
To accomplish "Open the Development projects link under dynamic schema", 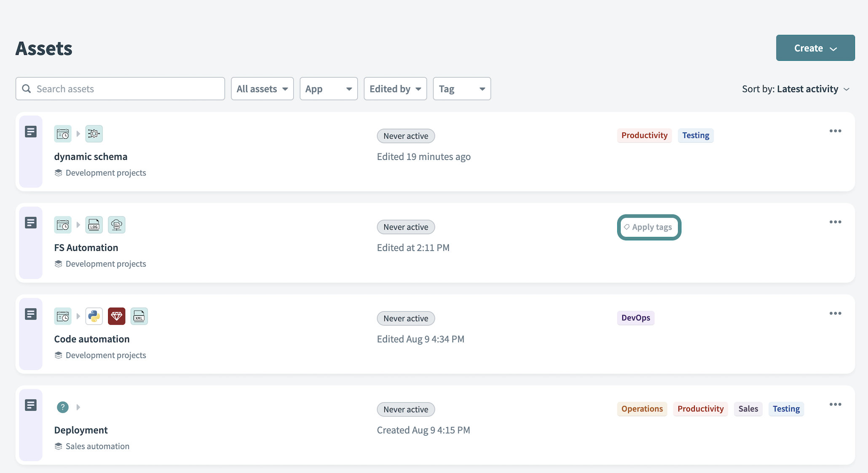I will coord(105,173).
